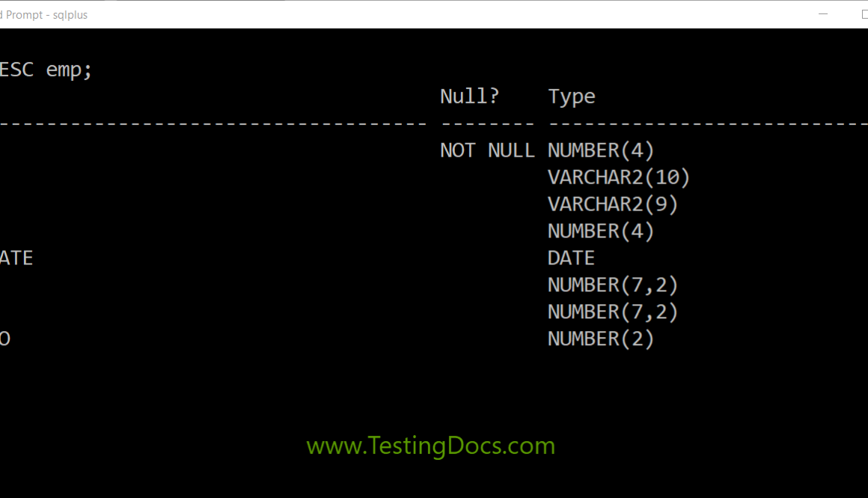This screenshot has height=498, width=868.
Task: Click the DATE data type entry
Action: (x=571, y=258)
